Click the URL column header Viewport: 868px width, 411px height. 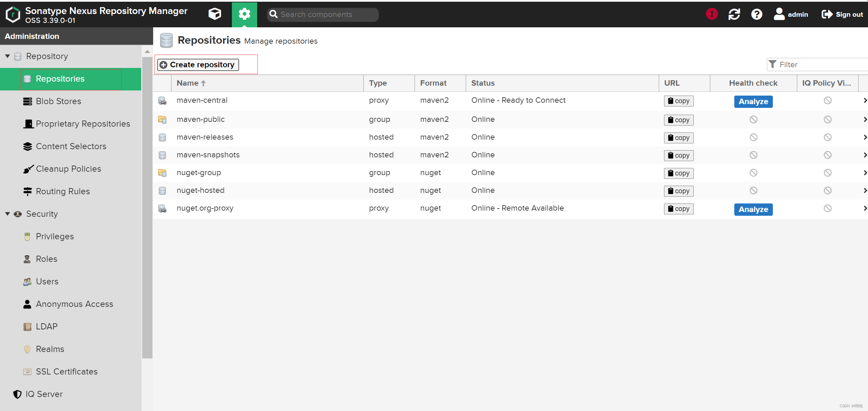point(685,83)
